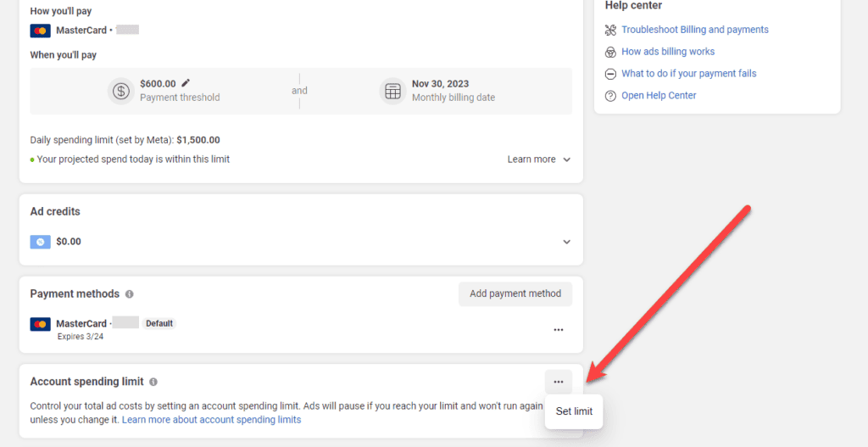868x447 pixels.
Task: Click MasterCard logo in Payment methods section
Action: (x=40, y=324)
